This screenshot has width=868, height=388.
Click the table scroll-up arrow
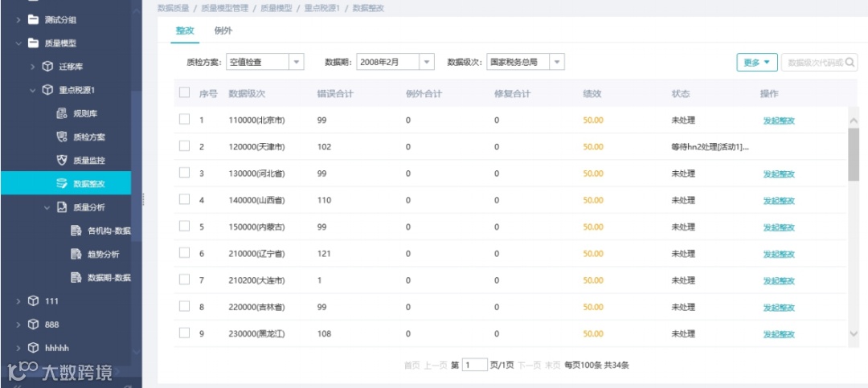pos(853,120)
